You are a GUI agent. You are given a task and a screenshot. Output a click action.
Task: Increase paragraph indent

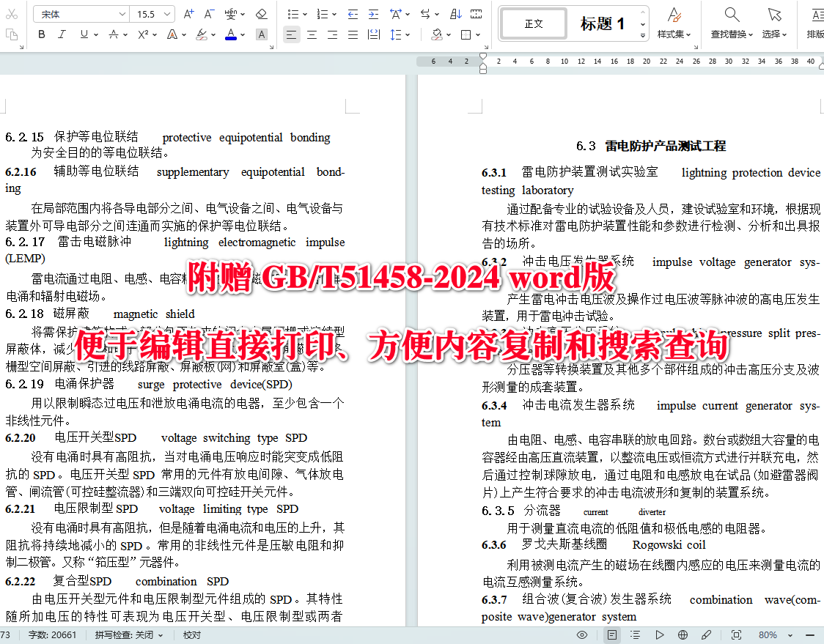[373, 14]
